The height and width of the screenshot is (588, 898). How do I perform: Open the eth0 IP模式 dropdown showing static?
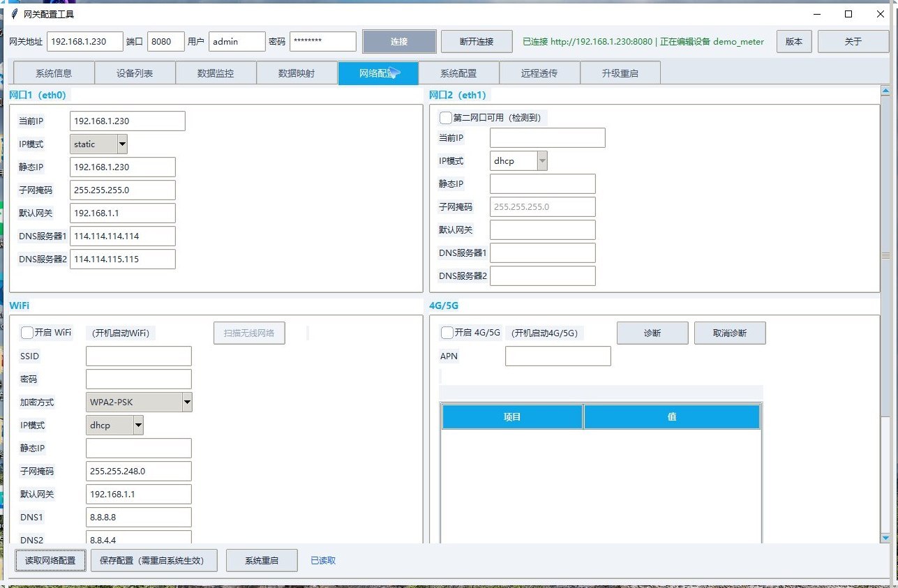coord(99,144)
